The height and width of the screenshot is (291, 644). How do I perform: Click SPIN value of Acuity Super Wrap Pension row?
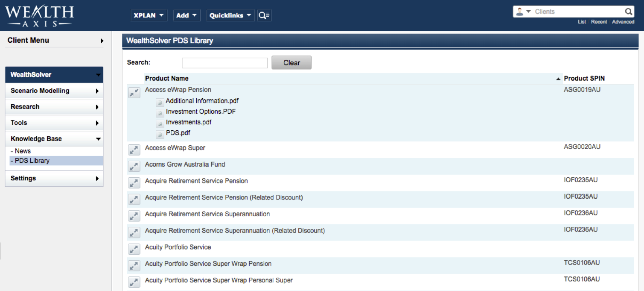[x=582, y=262]
